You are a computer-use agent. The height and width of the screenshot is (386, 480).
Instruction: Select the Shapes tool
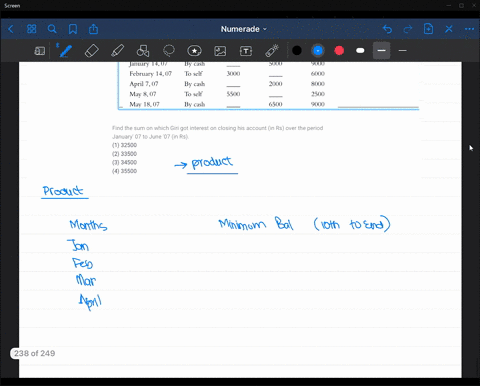point(143,51)
